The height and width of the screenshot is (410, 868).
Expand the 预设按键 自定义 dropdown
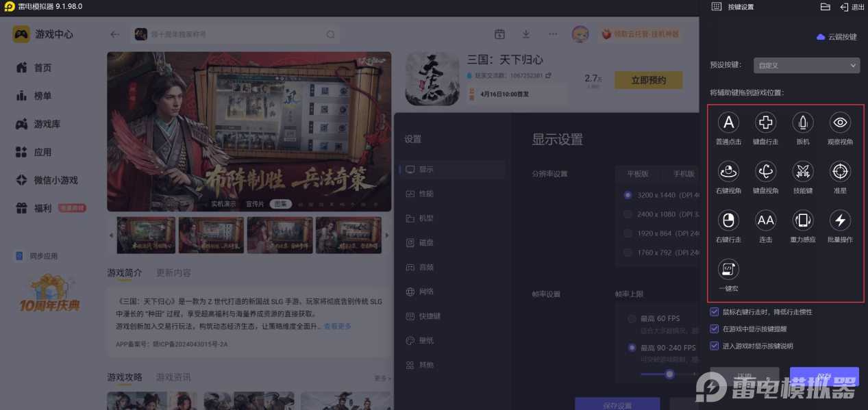[806, 65]
